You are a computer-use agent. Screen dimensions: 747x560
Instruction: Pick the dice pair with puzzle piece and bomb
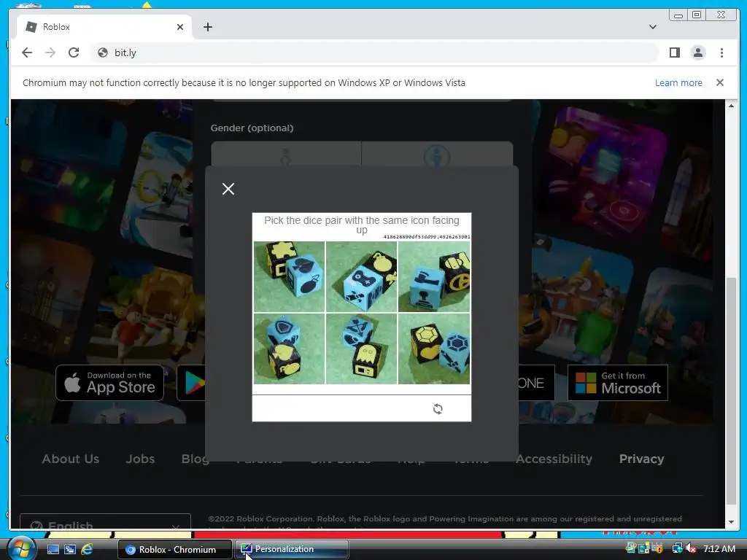pyautogui.click(x=289, y=276)
